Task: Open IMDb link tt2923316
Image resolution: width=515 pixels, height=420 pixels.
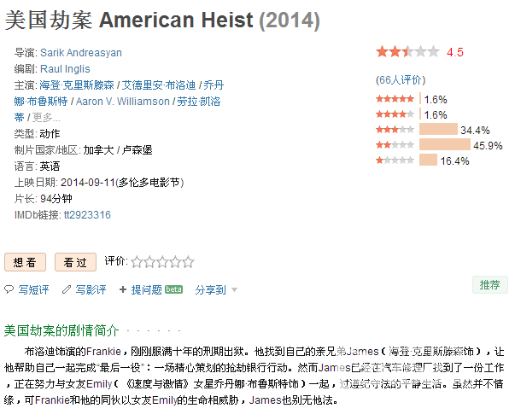Action: [87, 215]
